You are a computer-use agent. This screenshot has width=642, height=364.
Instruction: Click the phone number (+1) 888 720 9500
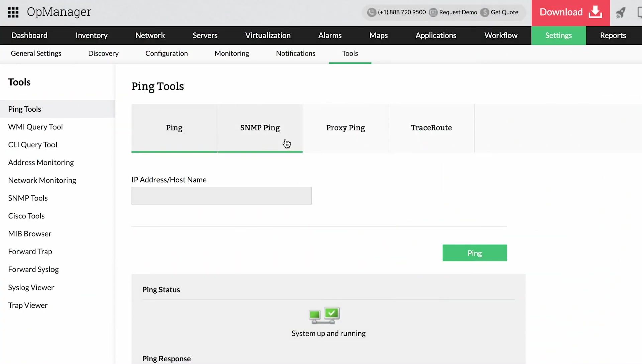click(402, 12)
